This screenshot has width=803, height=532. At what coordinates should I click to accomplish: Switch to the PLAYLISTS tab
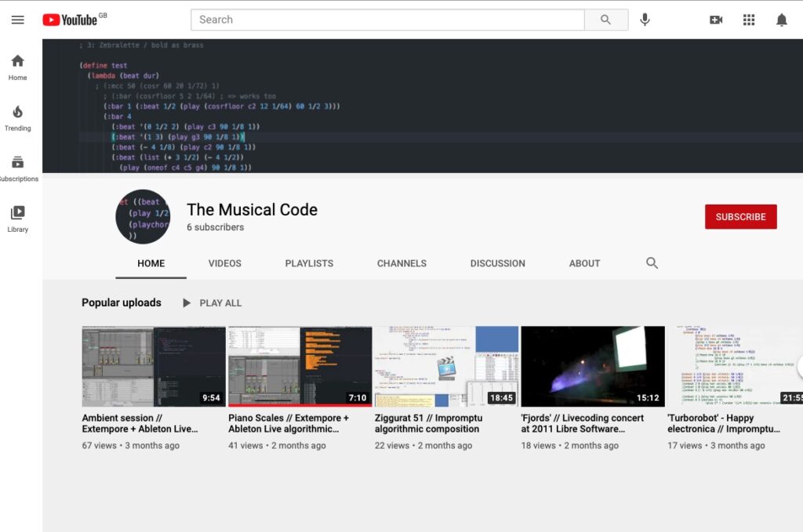pyautogui.click(x=309, y=263)
